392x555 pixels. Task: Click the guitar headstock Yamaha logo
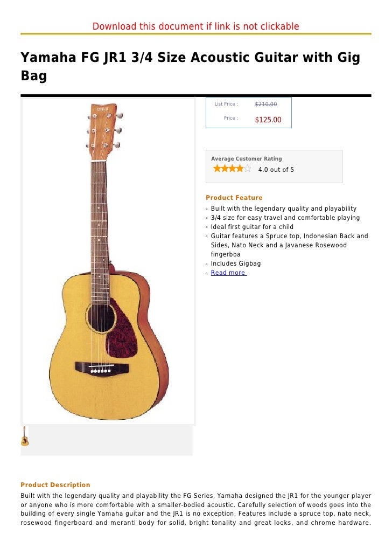[103, 109]
